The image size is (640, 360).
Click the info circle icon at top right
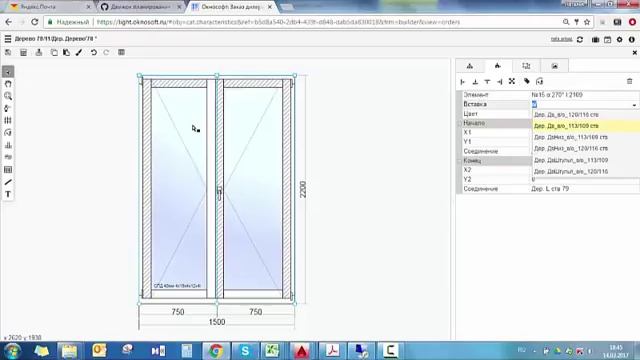(x=632, y=40)
